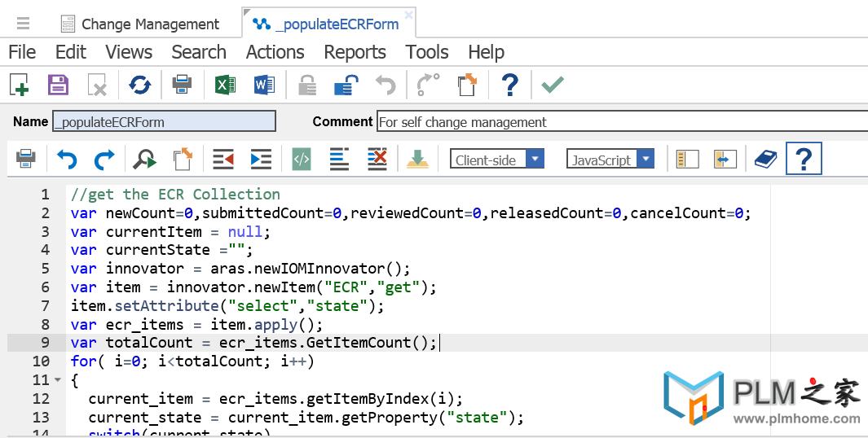Edit the Name field _populateECRForm
This screenshot has width=868, height=438.
click(165, 121)
